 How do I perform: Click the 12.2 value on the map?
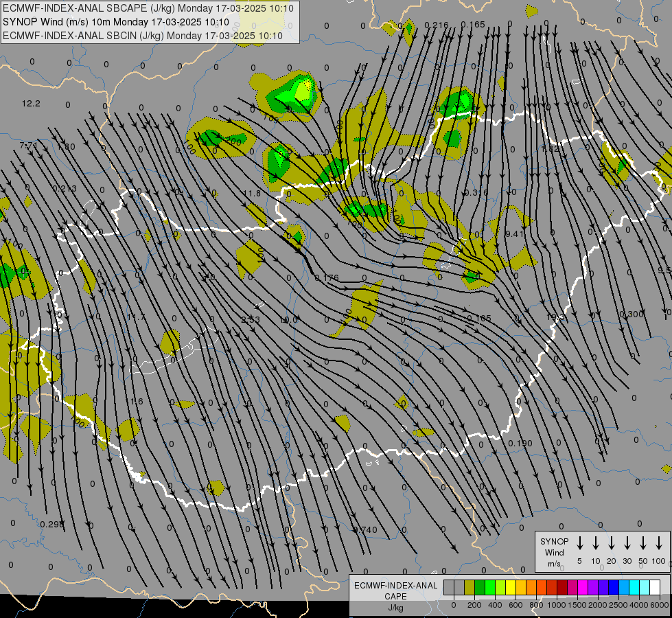31,104
